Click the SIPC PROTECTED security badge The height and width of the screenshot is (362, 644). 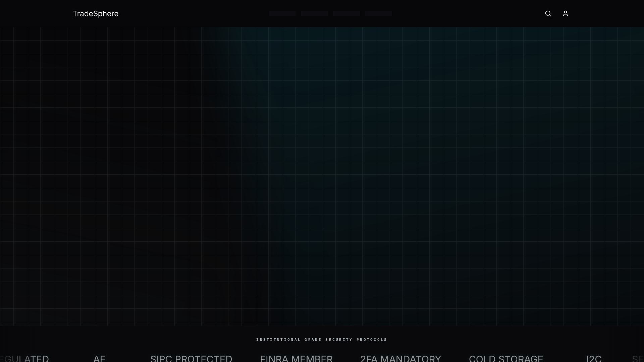pos(191,358)
